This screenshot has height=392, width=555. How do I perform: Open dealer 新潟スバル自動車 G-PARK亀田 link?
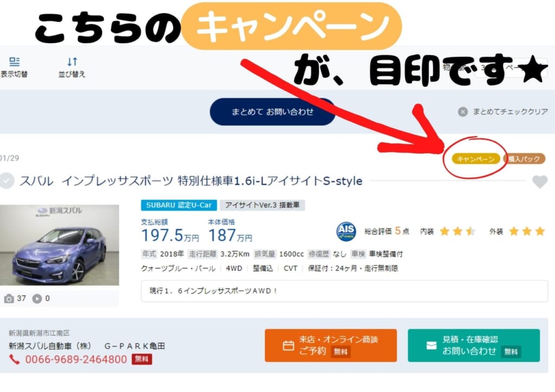[x=87, y=346]
